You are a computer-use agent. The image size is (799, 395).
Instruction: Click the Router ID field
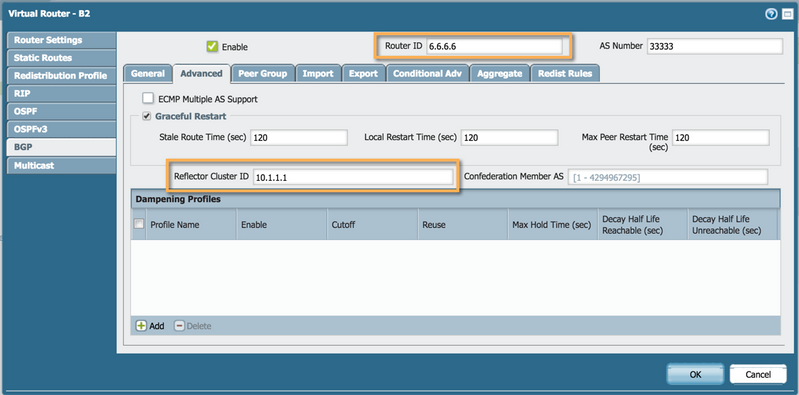point(495,46)
